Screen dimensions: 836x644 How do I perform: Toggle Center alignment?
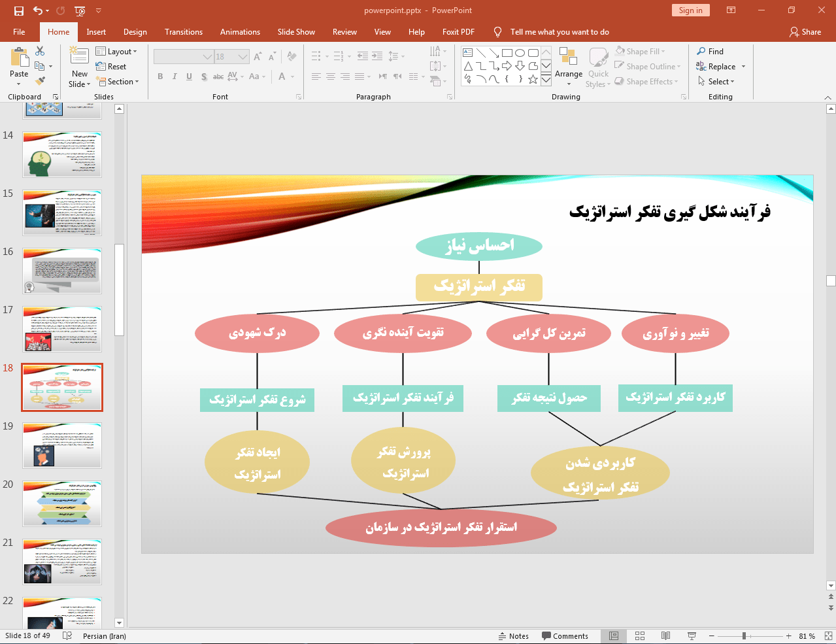pos(331,76)
